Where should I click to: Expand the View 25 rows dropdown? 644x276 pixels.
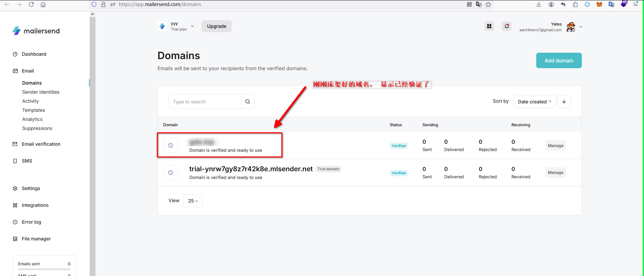193,201
